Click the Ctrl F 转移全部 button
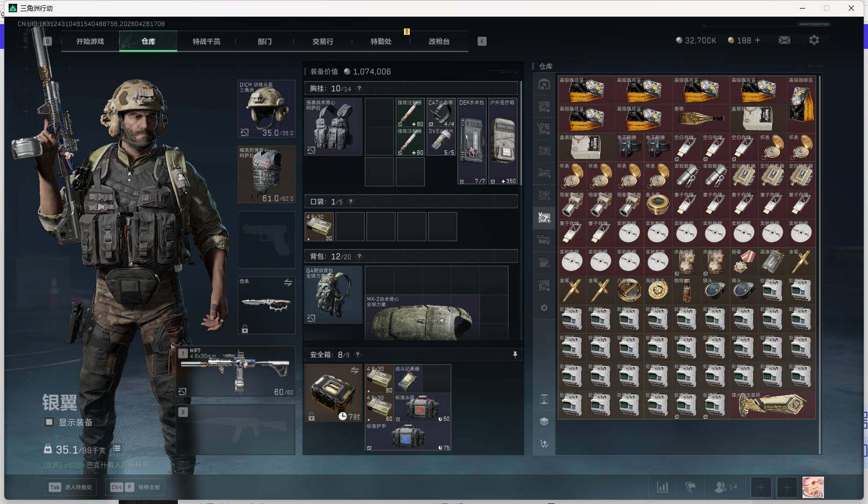Viewport: 868px width, 504px height. pos(135,487)
